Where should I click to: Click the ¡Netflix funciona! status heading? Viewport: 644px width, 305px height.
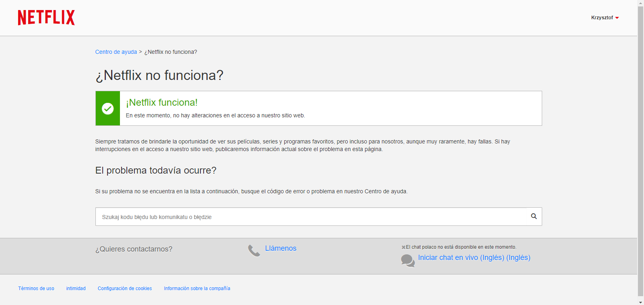pyautogui.click(x=162, y=102)
